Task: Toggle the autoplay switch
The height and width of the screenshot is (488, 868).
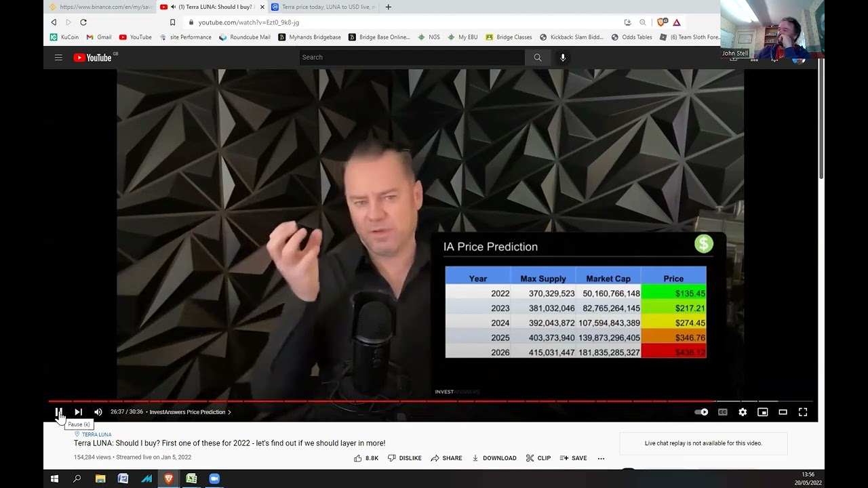Action: coord(702,411)
